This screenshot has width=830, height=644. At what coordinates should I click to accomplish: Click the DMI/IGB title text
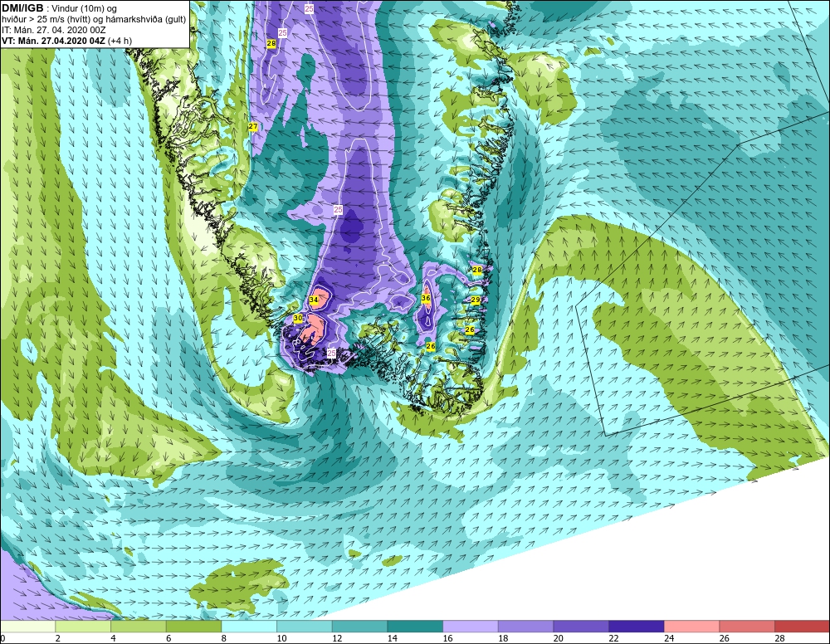[22, 8]
